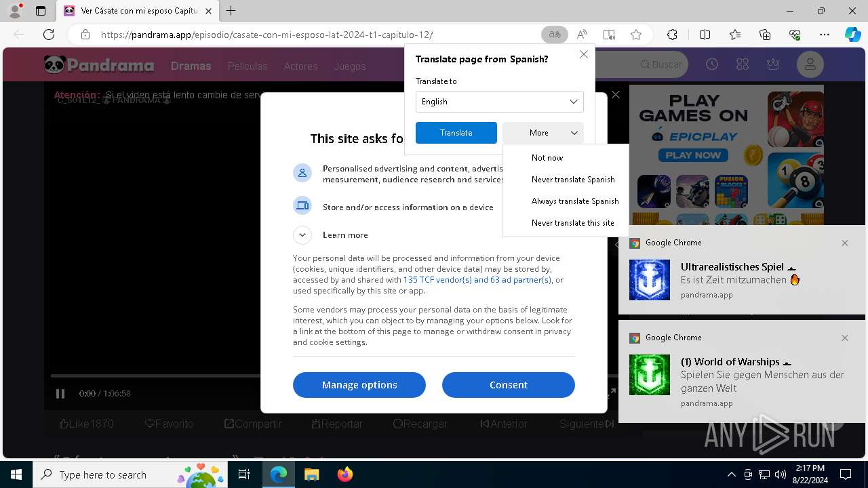Open the tab actions menu icon
Image resolution: width=868 pixels, height=488 pixels.
coord(41,11)
